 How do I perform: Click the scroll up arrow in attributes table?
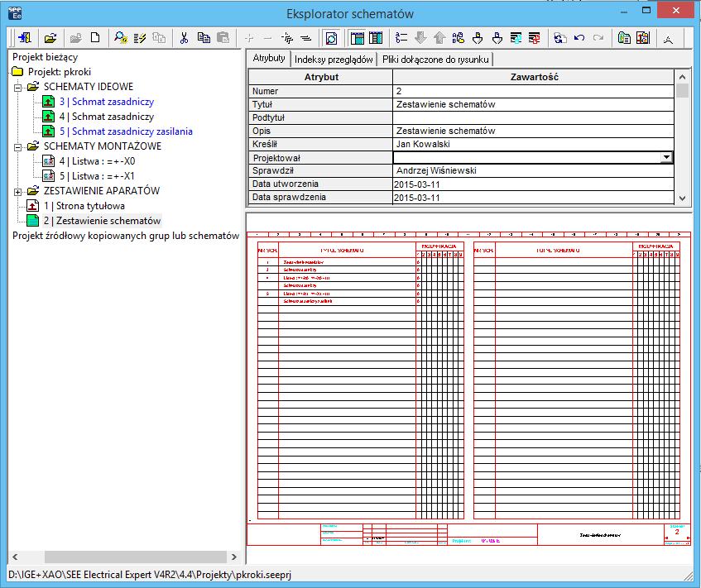(x=682, y=77)
